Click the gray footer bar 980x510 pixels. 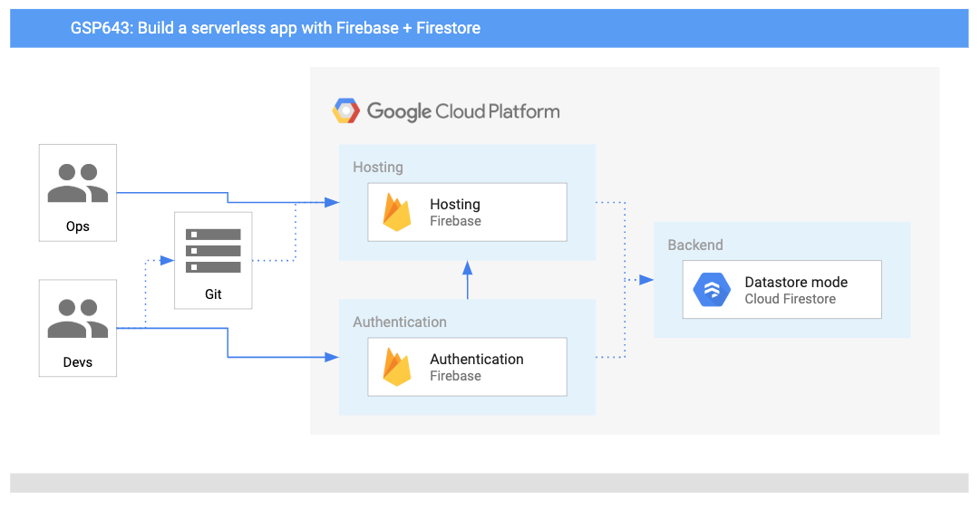(x=490, y=483)
